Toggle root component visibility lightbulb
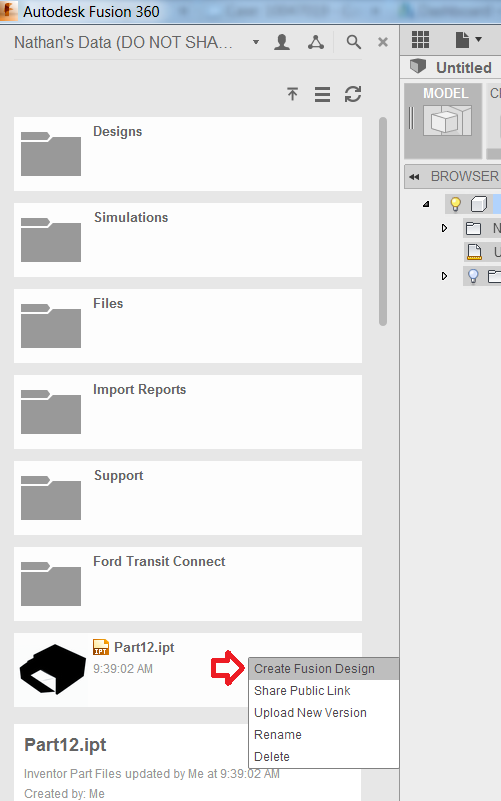The width and height of the screenshot is (501, 801). (x=455, y=204)
